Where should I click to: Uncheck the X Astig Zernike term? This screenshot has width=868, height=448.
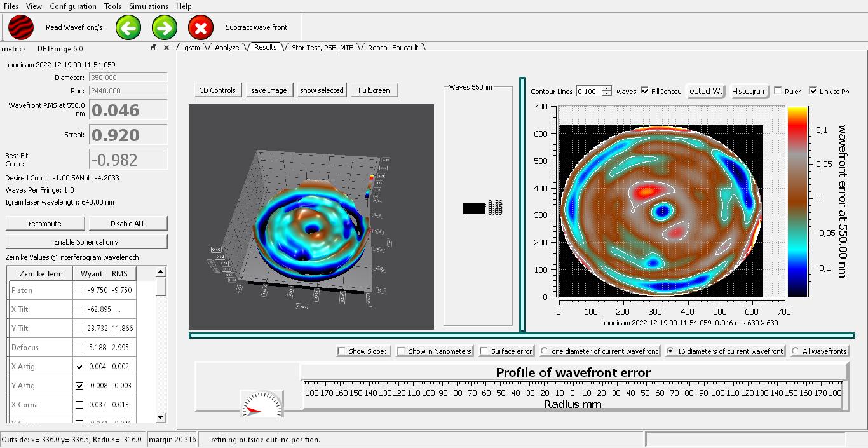79,367
